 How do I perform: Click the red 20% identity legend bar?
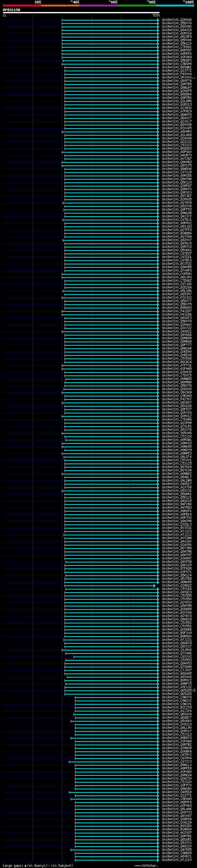pos(22,6)
